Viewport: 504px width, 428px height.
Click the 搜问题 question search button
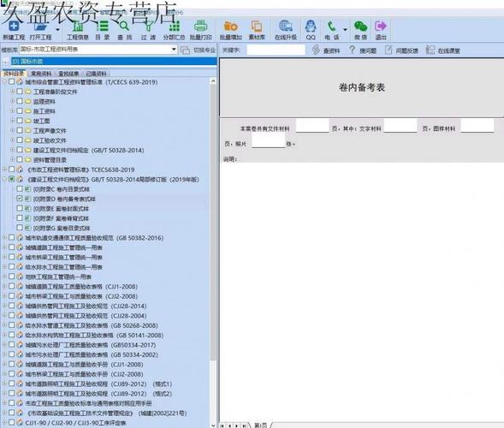pyautogui.click(x=363, y=51)
